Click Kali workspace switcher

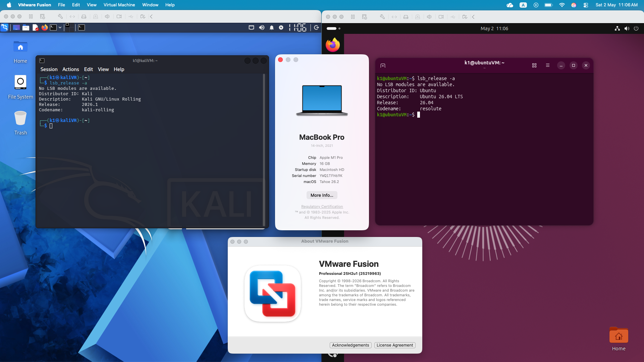69,27
